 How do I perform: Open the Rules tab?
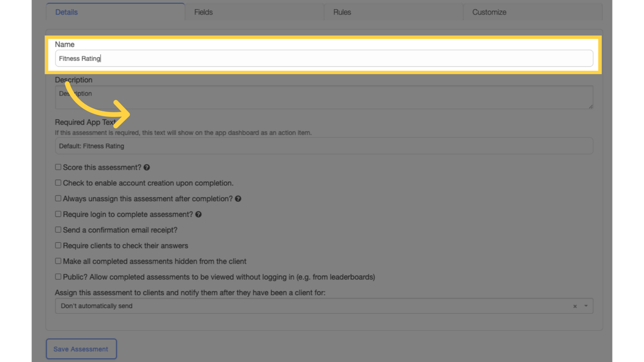click(x=342, y=12)
